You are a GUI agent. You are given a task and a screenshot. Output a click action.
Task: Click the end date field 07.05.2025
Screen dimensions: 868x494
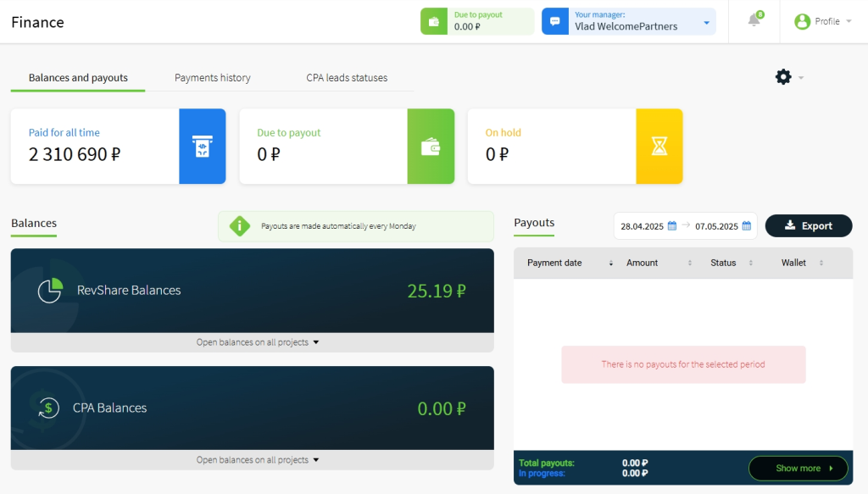tap(716, 226)
